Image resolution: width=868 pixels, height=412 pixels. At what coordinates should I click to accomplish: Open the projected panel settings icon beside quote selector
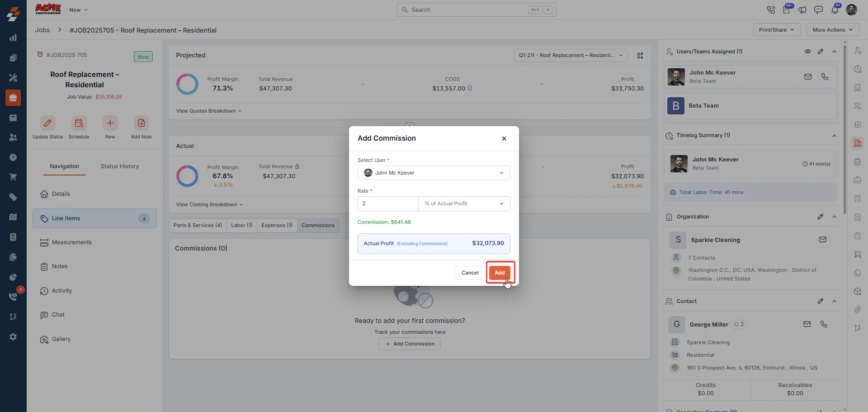(640, 56)
